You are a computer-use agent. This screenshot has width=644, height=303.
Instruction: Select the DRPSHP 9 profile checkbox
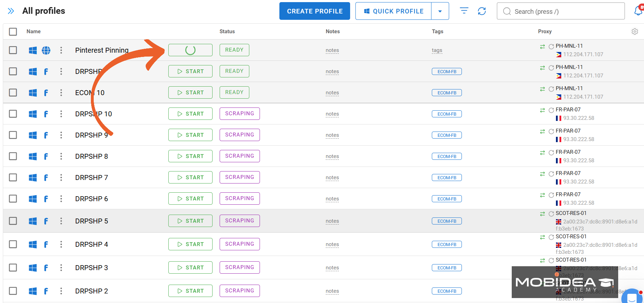tap(13, 135)
